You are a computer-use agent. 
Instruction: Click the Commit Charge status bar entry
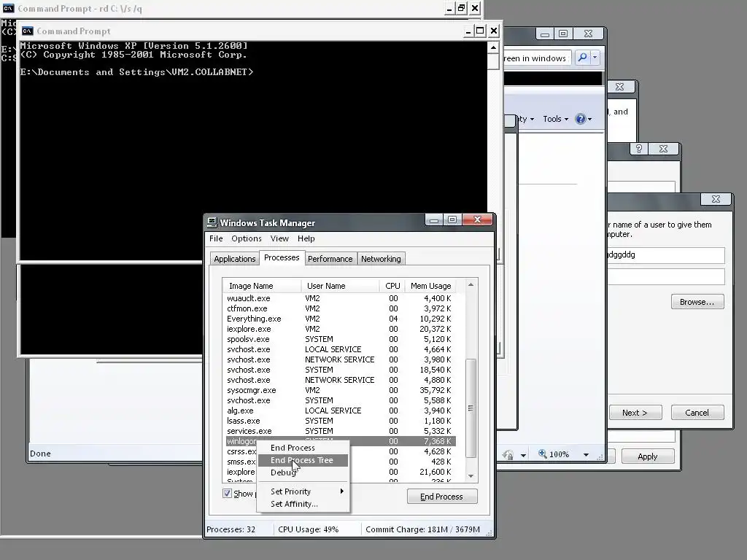tap(422, 529)
